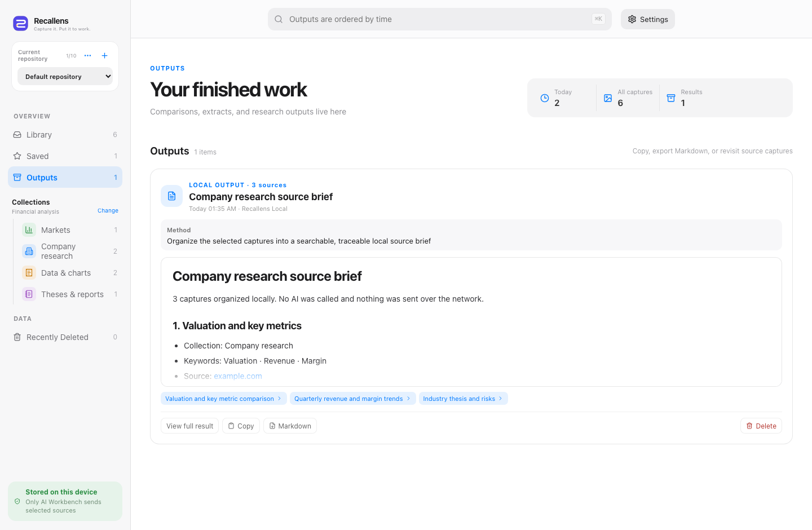
Task: Open repository options ellipsis menu
Action: [x=87, y=55]
